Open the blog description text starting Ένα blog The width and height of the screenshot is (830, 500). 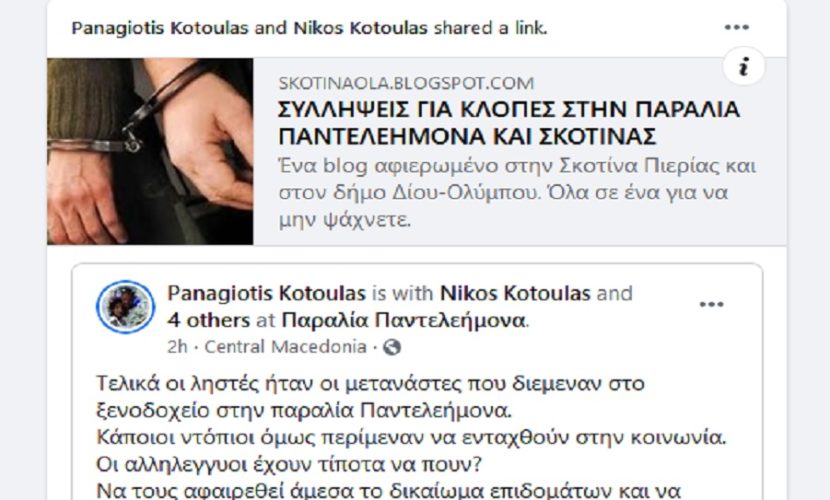tap(517, 193)
